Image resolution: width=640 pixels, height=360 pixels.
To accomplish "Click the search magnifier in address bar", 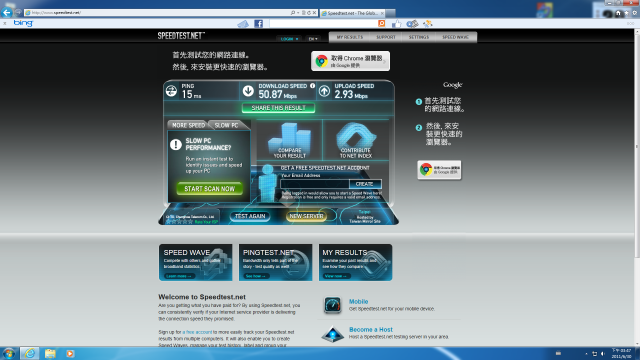I will click(293, 13).
